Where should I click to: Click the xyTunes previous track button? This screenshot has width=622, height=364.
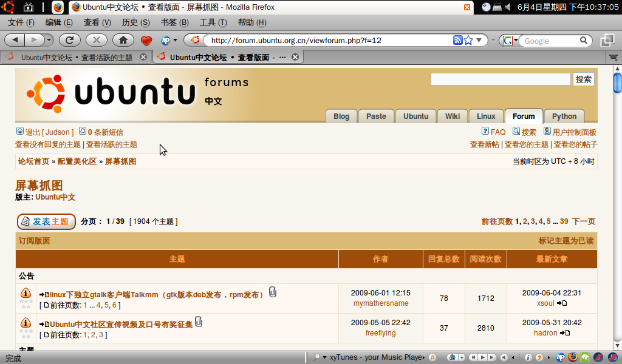(473, 357)
